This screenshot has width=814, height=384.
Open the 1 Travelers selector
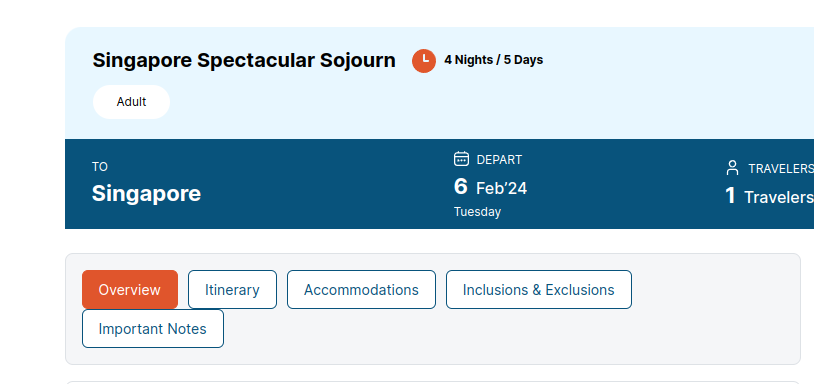pyautogui.click(x=769, y=184)
